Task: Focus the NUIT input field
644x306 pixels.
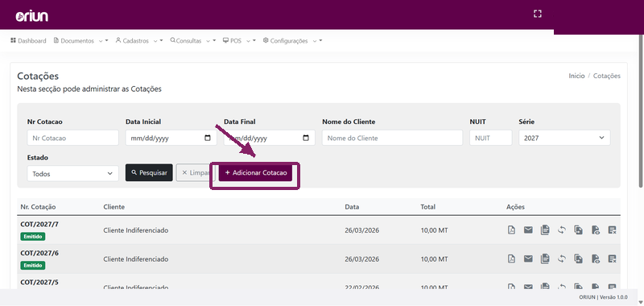Action: click(x=491, y=138)
